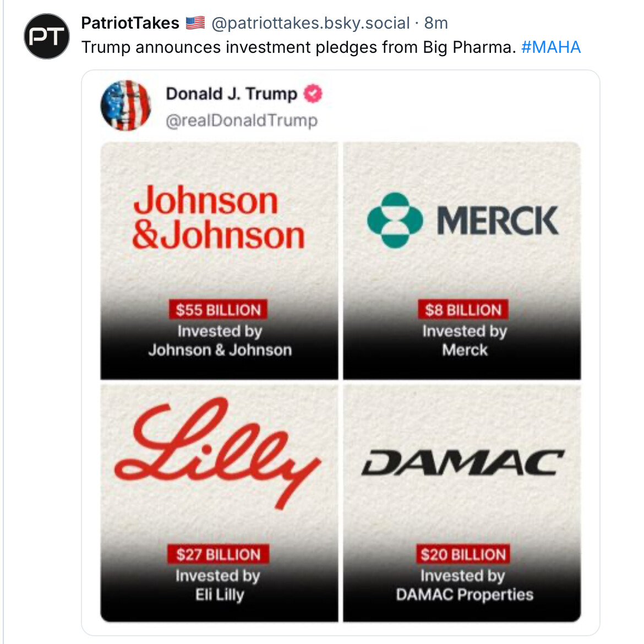Image resolution: width=644 pixels, height=644 pixels.
Task: Click the US flag emoji beside PatriotTakes
Action: 195,23
